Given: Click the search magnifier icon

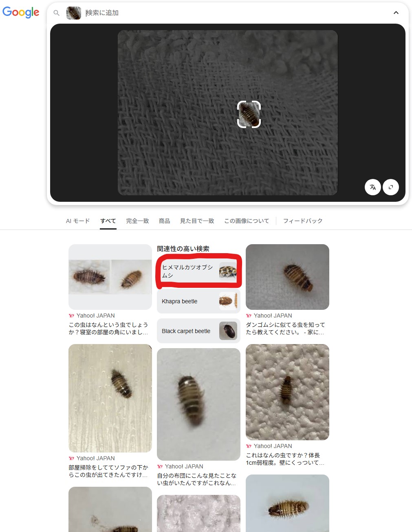Looking at the screenshot, I should 57,13.
